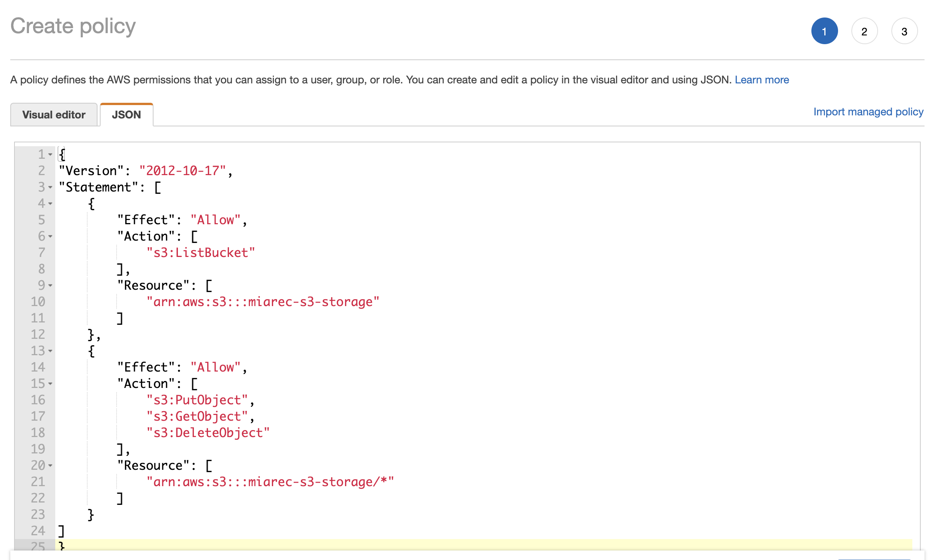Click the "s3:PutObject" action string
Image resolution: width=931 pixels, height=560 pixels.
[197, 400]
